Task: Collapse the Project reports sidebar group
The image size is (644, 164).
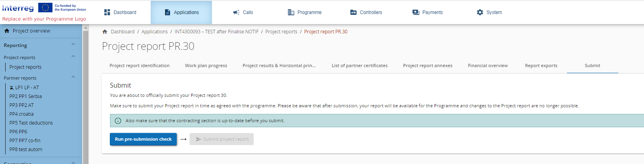Action: (x=73, y=57)
